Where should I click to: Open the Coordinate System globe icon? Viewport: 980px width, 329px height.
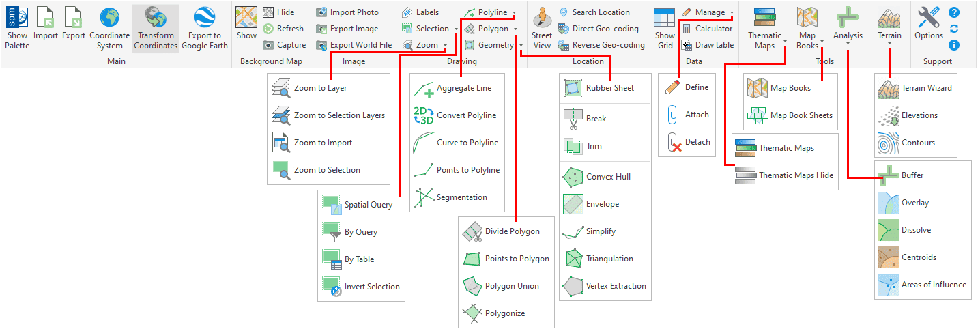pyautogui.click(x=109, y=18)
